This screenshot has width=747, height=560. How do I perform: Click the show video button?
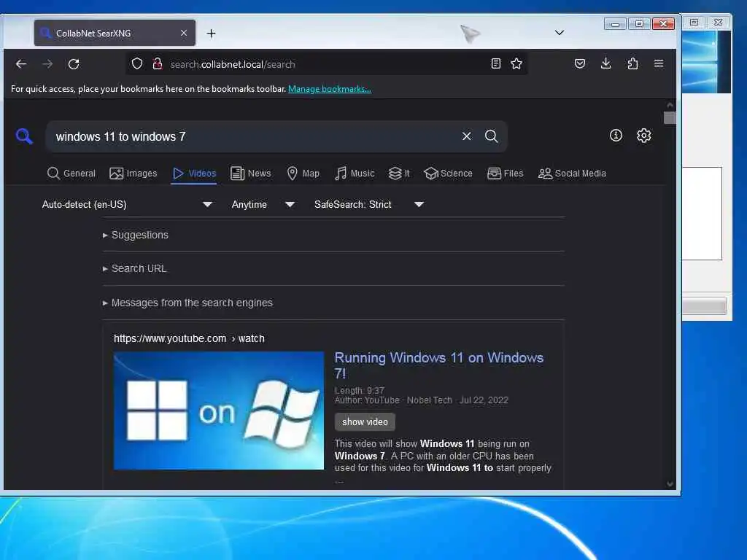click(x=365, y=422)
